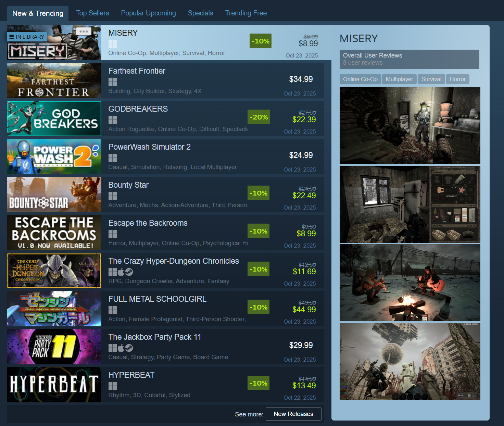This screenshot has width=504, height=426.
Task: Click the SteamOS icon under Jackbox Party Pack 11
Action: [x=129, y=348]
